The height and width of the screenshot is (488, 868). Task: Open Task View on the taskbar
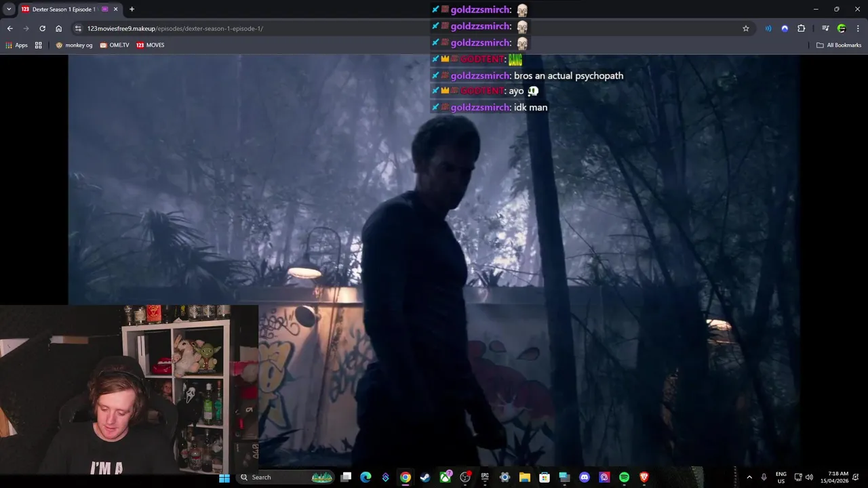[x=346, y=477]
